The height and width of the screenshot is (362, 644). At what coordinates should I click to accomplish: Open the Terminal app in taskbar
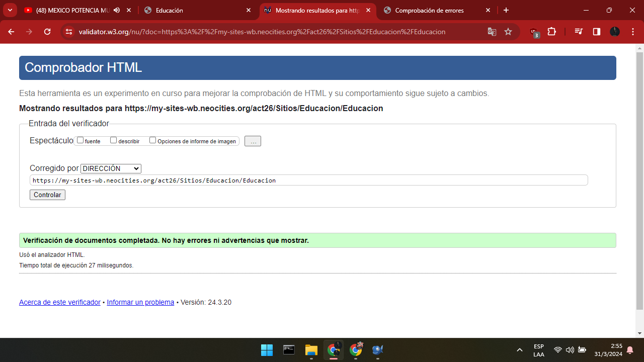(289, 350)
